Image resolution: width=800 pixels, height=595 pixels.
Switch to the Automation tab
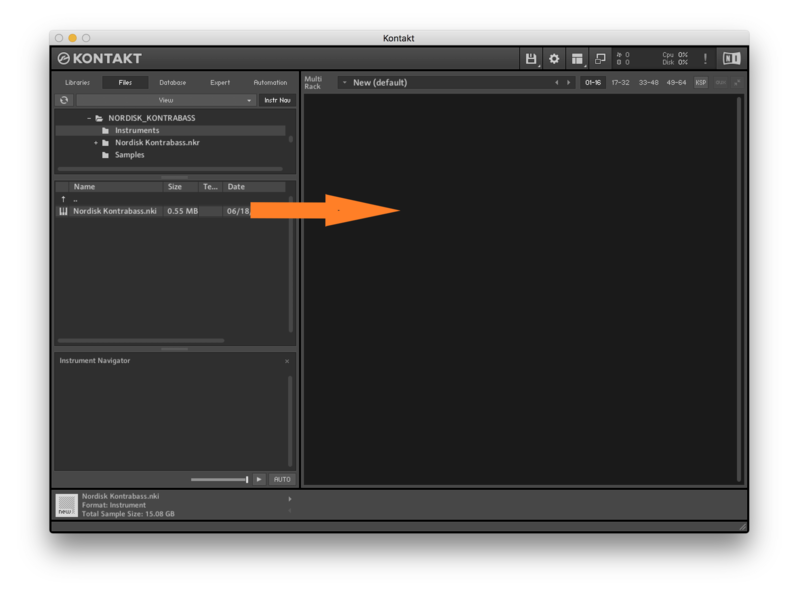coord(270,83)
